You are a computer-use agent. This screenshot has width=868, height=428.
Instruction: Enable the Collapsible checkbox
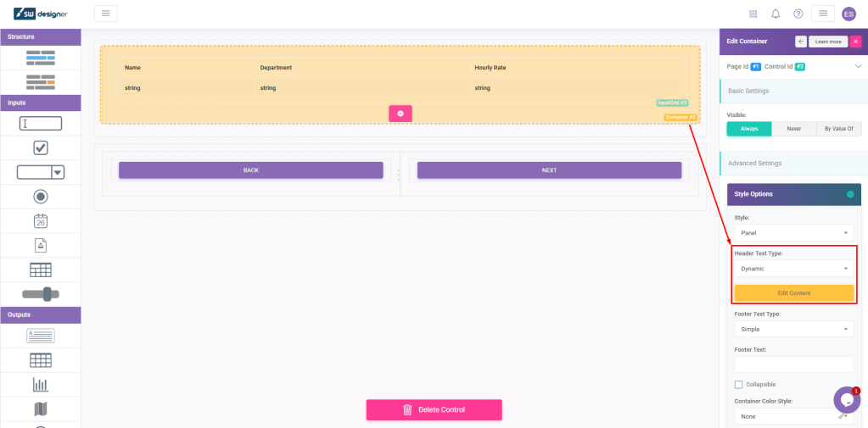click(x=738, y=385)
